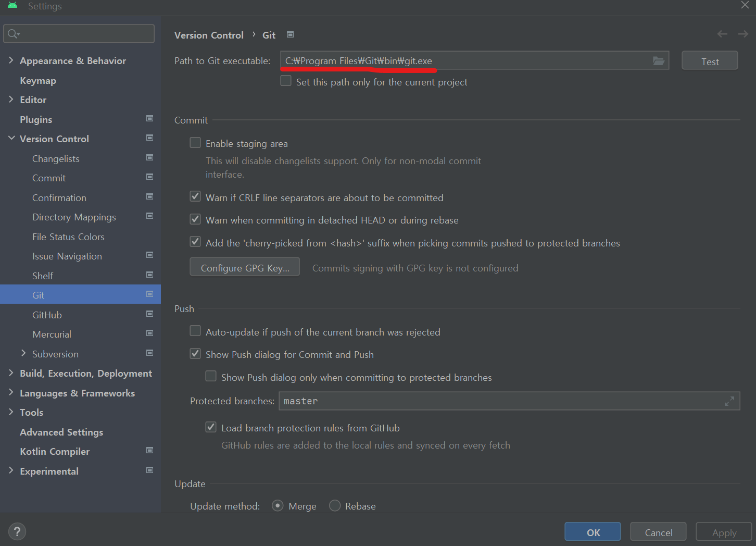Viewport: 756px width, 546px height.
Task: Confirm settings with OK button
Action: (x=593, y=532)
